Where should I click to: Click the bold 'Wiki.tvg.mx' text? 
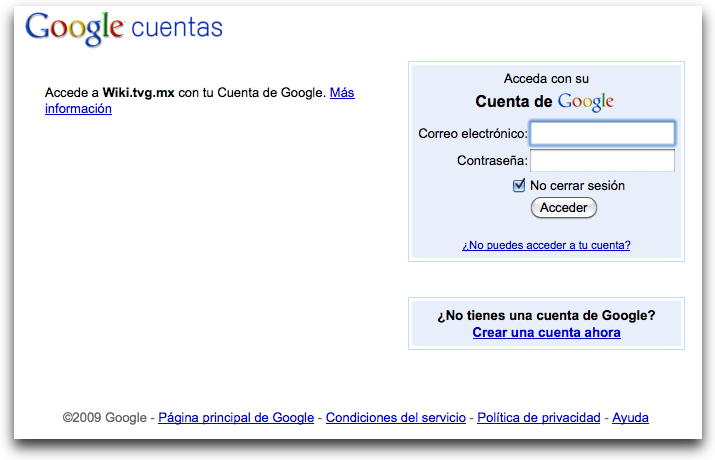139,93
